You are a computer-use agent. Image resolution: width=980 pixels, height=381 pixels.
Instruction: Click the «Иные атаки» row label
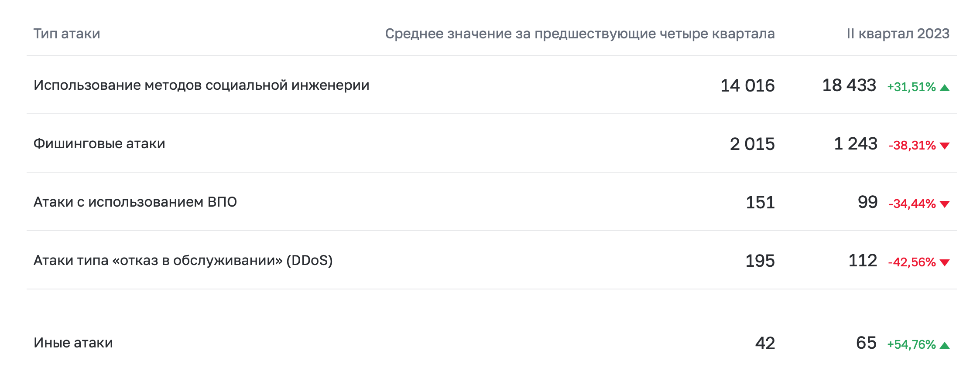pyautogui.click(x=73, y=343)
